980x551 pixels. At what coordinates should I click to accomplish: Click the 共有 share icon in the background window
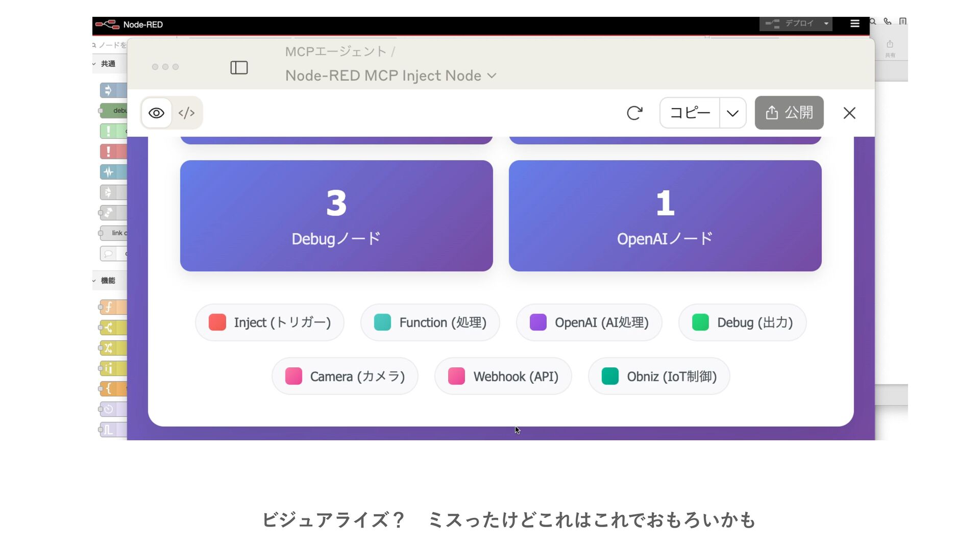point(890,48)
